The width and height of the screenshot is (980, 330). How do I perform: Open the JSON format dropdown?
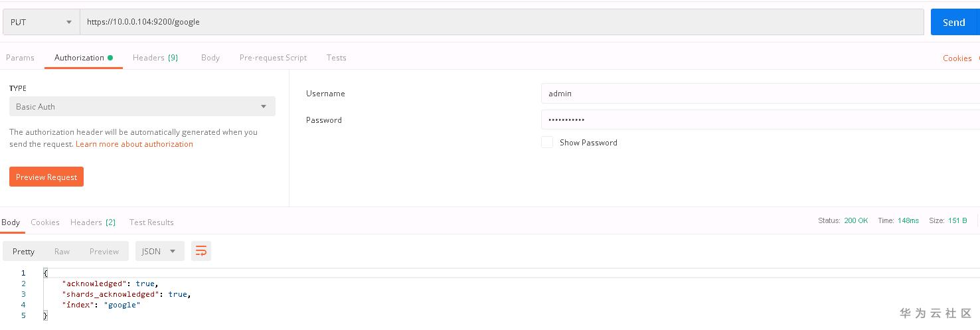coord(159,251)
